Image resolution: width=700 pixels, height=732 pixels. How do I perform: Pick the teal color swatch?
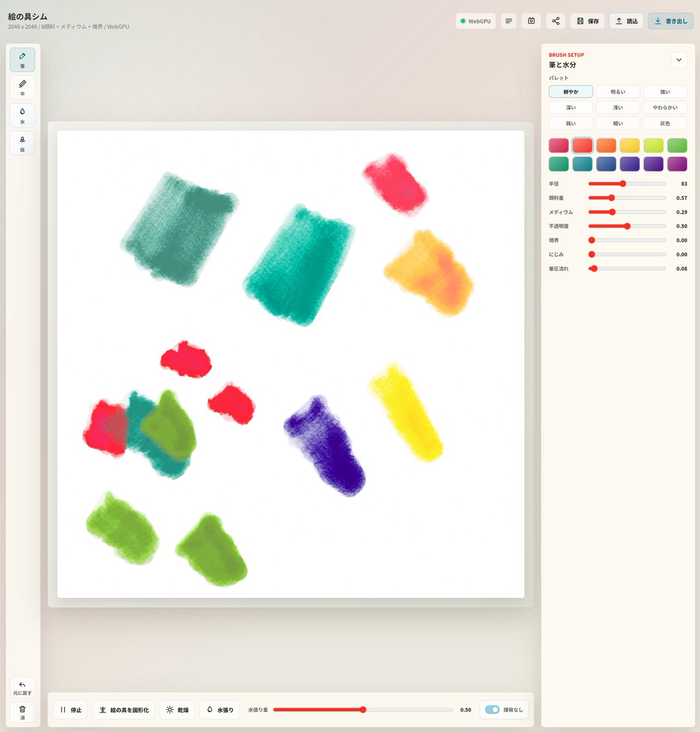(582, 163)
